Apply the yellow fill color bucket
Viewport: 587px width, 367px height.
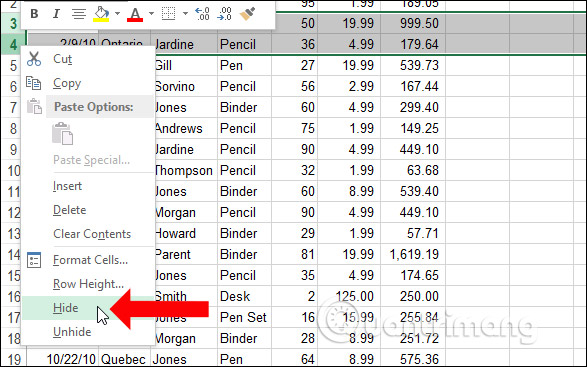pyautogui.click(x=101, y=14)
